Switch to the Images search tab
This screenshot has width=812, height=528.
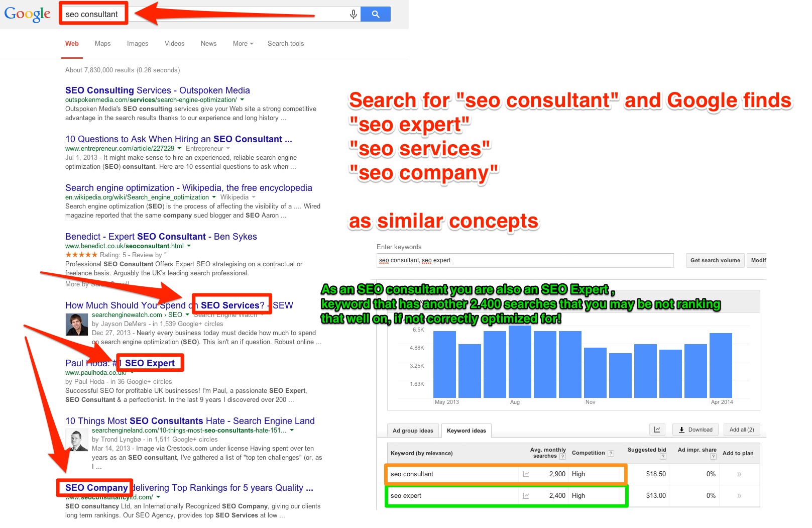click(x=137, y=44)
